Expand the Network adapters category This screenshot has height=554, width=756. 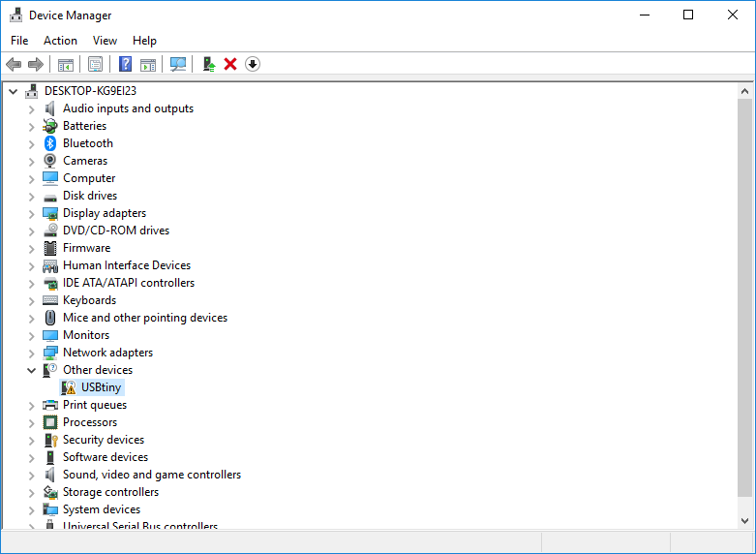(x=32, y=353)
